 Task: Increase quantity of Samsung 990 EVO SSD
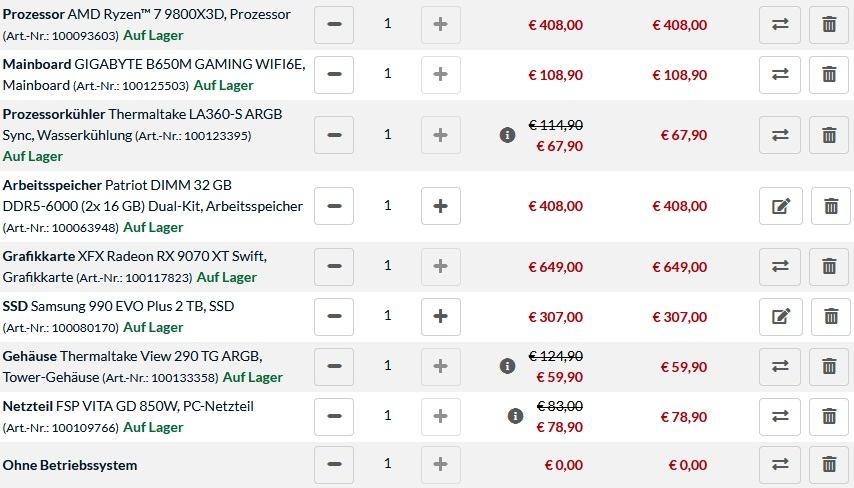[x=440, y=316]
